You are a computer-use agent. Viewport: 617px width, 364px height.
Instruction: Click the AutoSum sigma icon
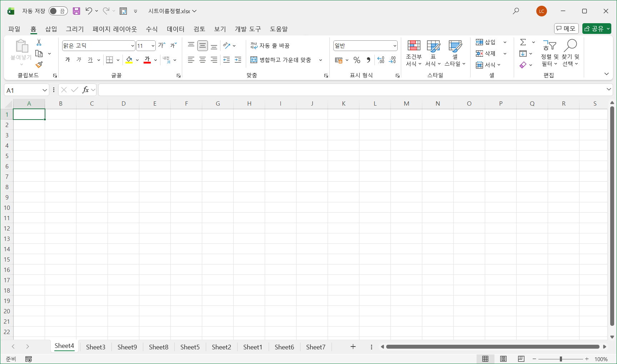pyautogui.click(x=523, y=42)
